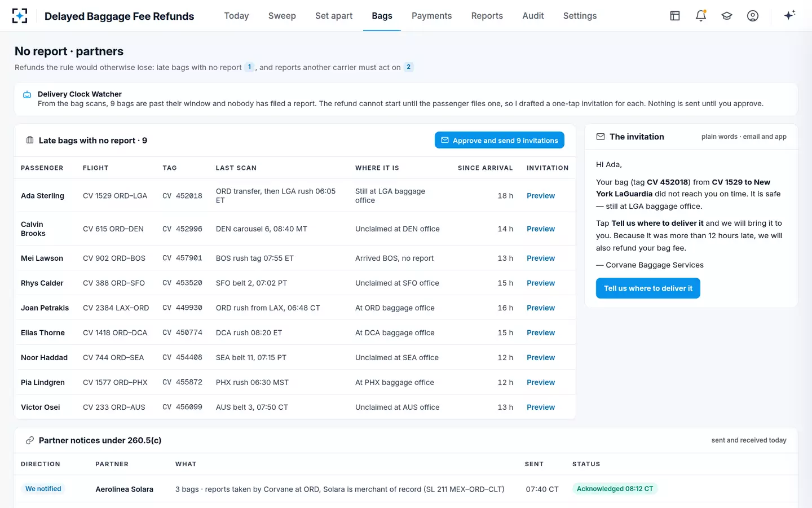Open the user account icon

[x=753, y=16]
